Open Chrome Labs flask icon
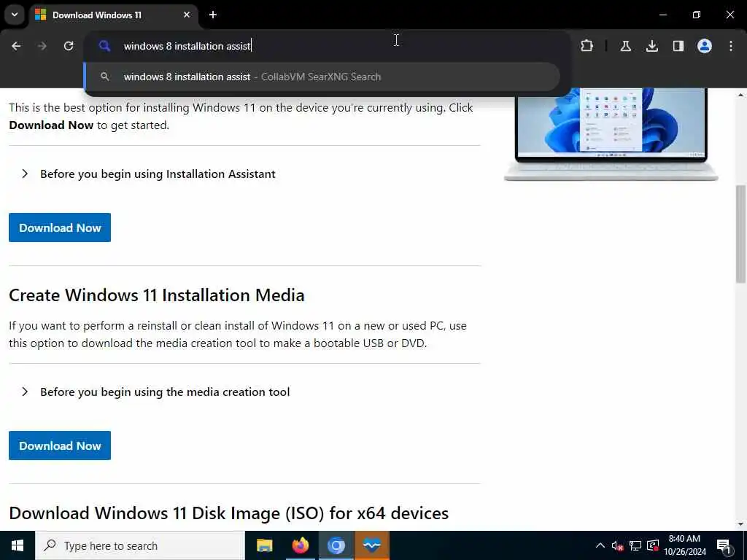Image resolution: width=747 pixels, height=560 pixels. pos(625,46)
